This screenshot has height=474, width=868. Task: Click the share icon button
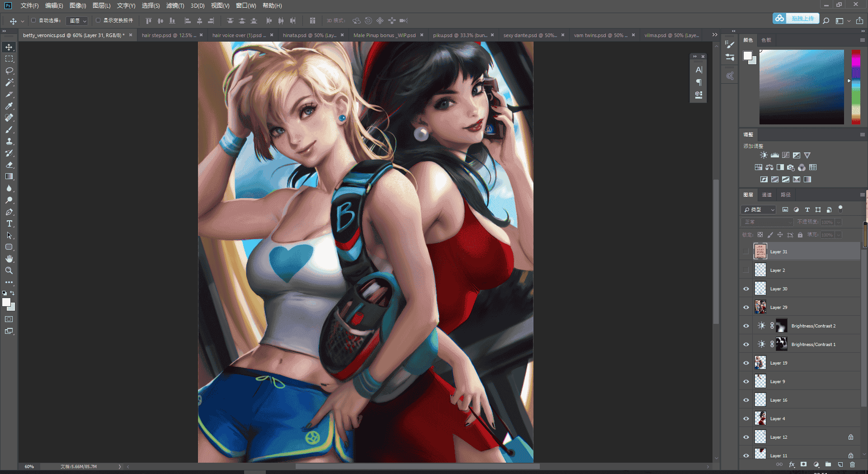[x=859, y=21]
